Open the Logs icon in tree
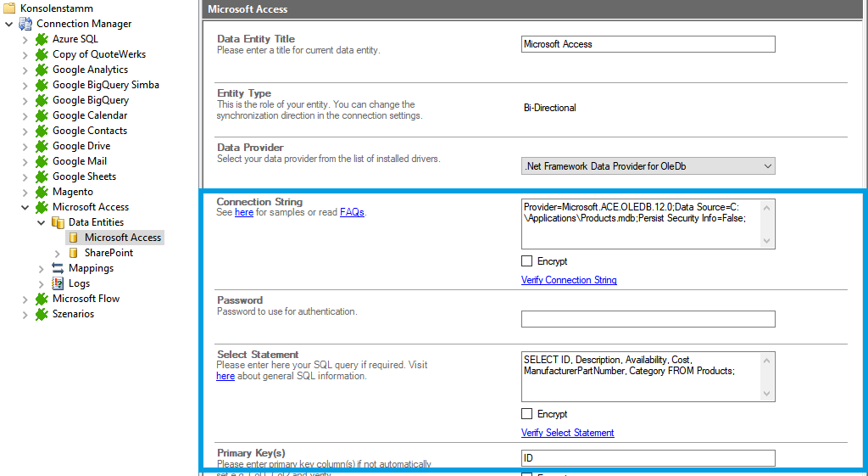The width and height of the screenshot is (868, 476). point(58,283)
